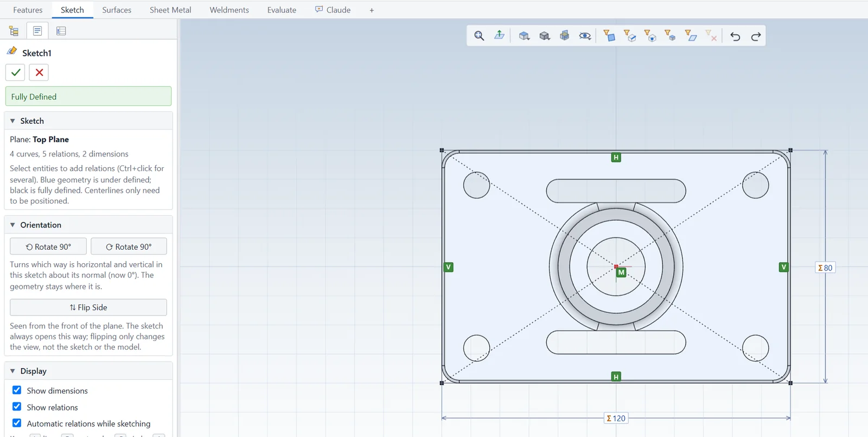Open the feature tree panel icon
The width and height of the screenshot is (868, 437).
pos(14,31)
